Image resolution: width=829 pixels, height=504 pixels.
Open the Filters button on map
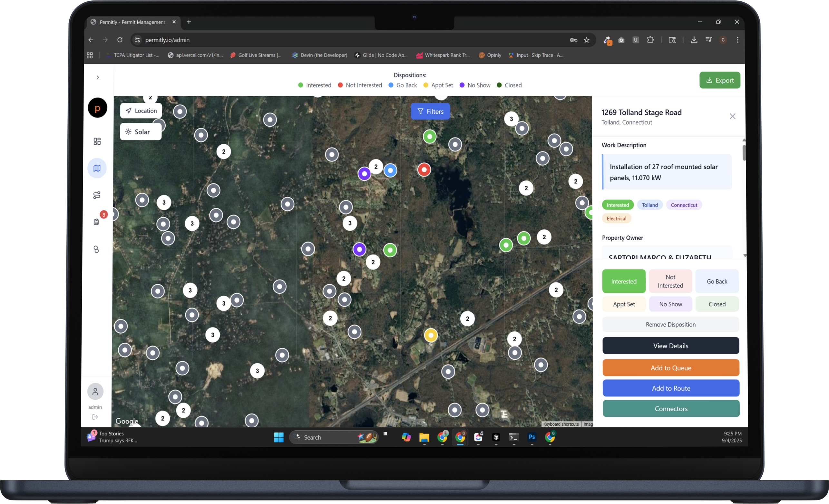coord(430,111)
